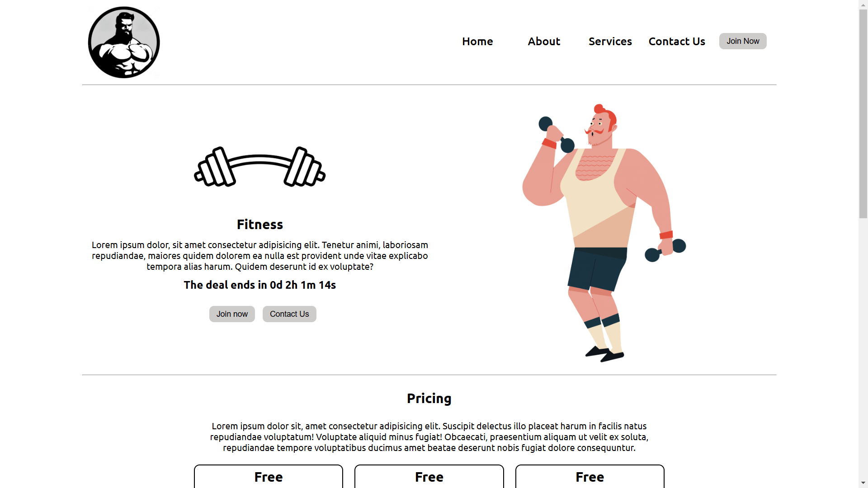
Task: Open the Services menu item
Action: 610,41
